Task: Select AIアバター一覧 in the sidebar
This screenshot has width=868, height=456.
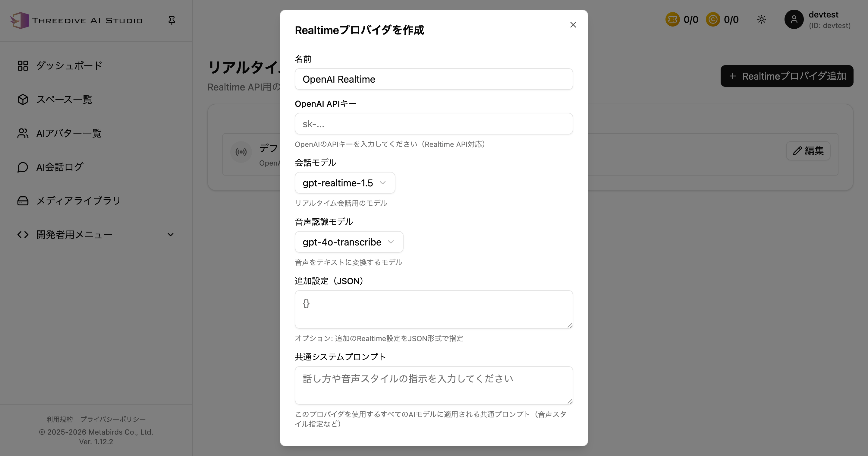Action: [x=96, y=133]
